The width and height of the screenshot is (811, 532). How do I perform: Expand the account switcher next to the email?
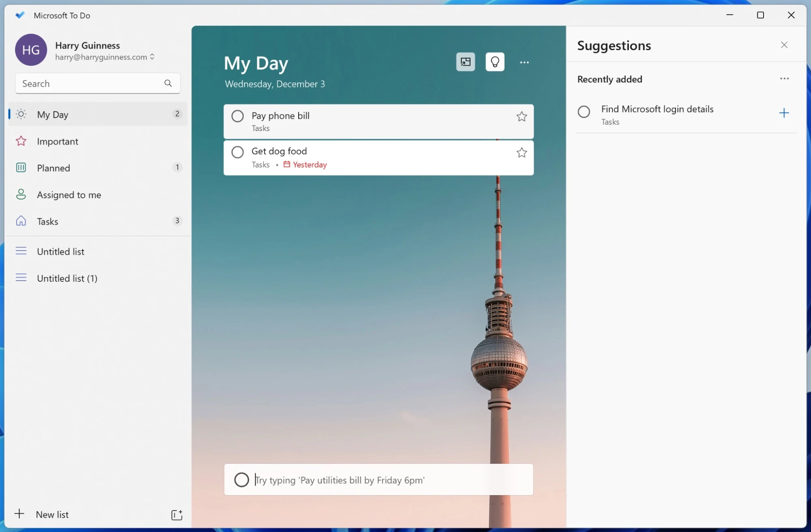coord(153,57)
